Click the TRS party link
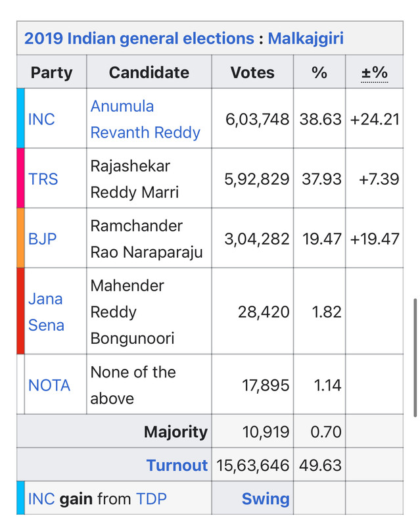This screenshot has height=526, width=420. click(43, 179)
